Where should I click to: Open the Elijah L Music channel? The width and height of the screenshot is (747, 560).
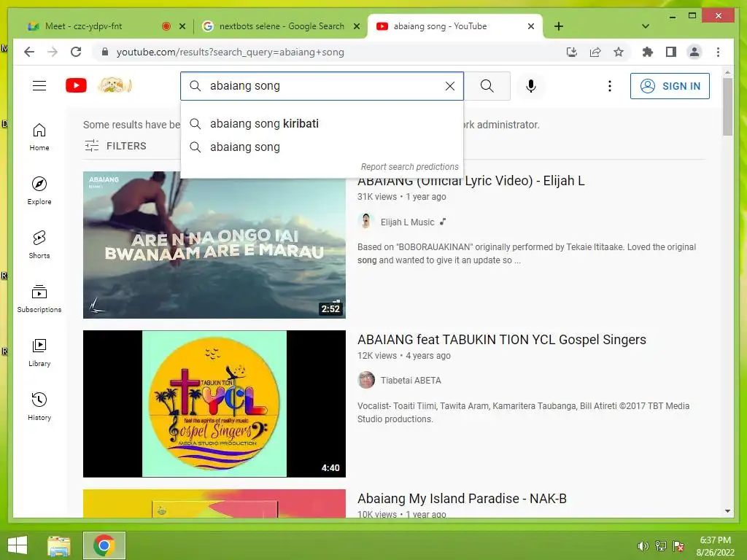click(x=407, y=222)
